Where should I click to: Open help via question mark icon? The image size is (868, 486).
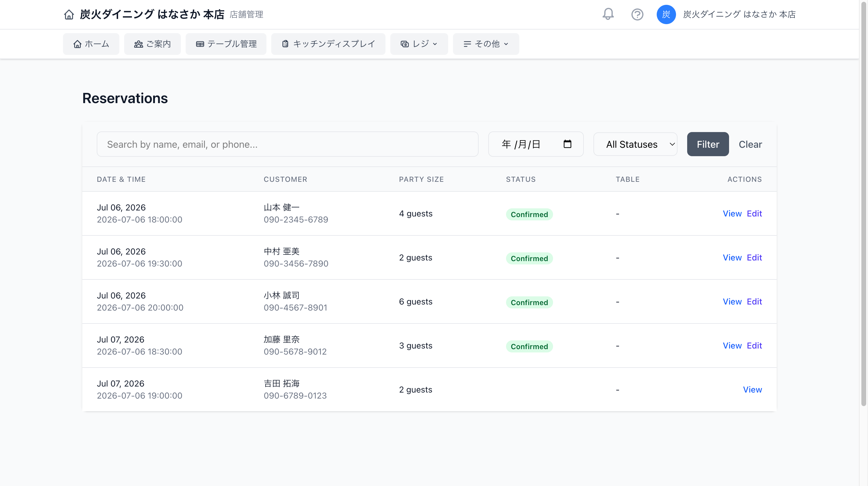[637, 14]
